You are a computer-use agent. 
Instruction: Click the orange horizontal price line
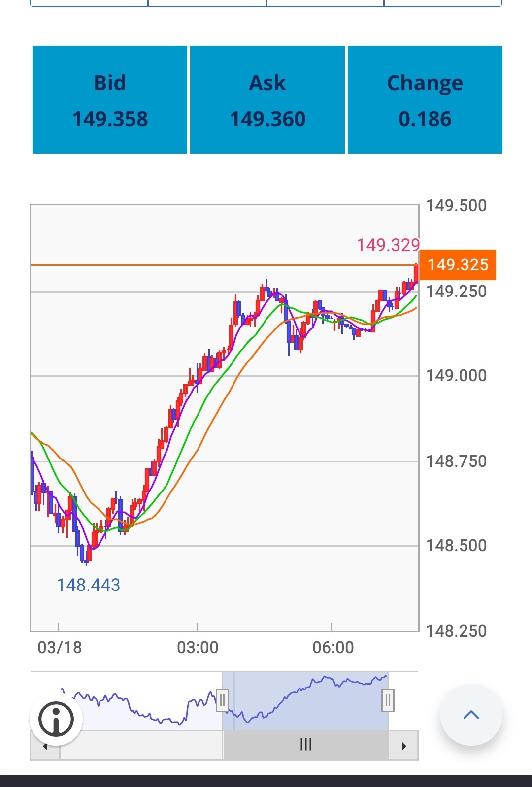tap(225, 265)
